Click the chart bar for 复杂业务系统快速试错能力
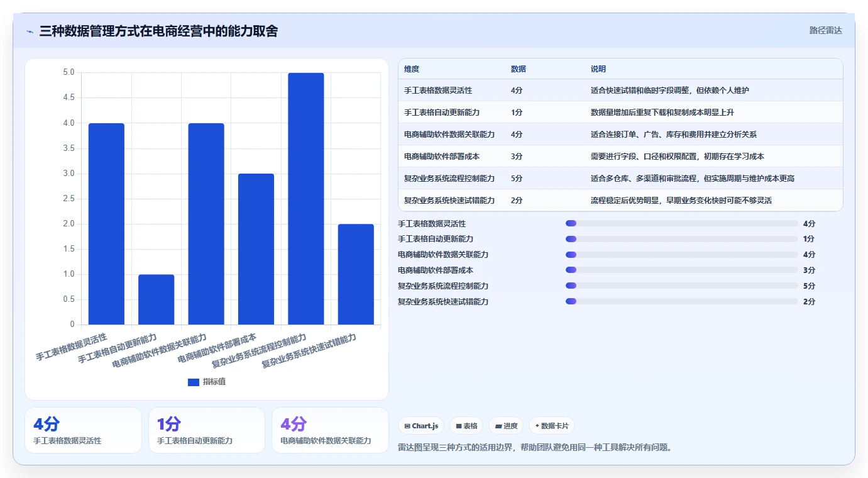The image size is (868, 478). (x=356, y=274)
